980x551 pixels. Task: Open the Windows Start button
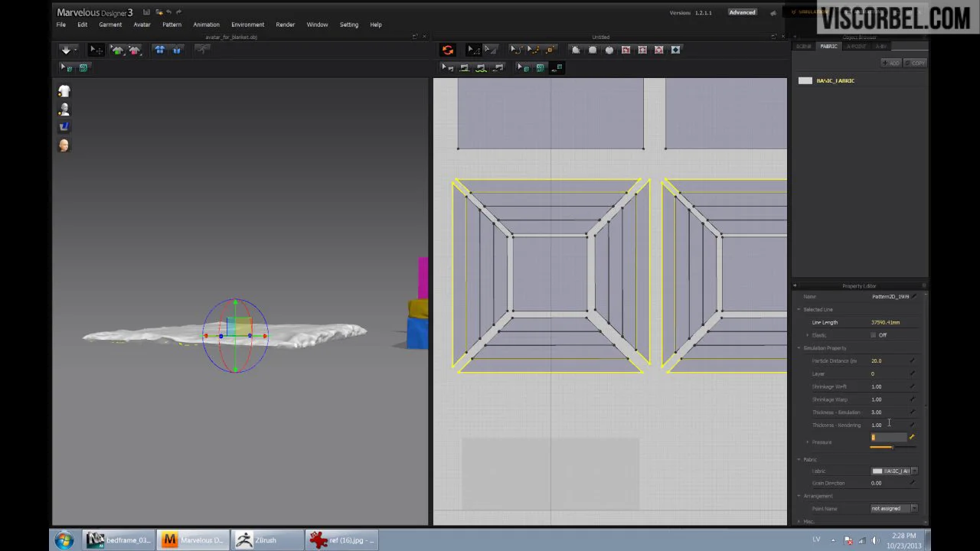tap(64, 540)
